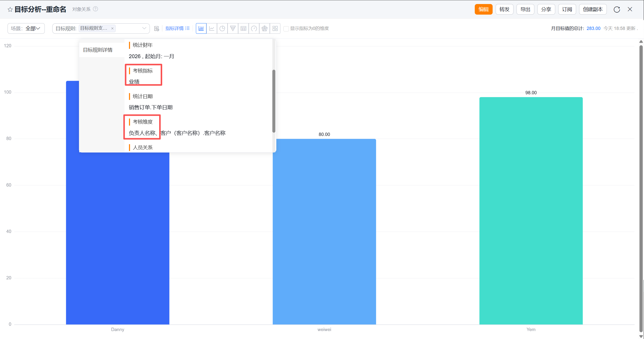The image size is (644, 339).
Task: Click the Danny axis label
Action: click(x=118, y=330)
